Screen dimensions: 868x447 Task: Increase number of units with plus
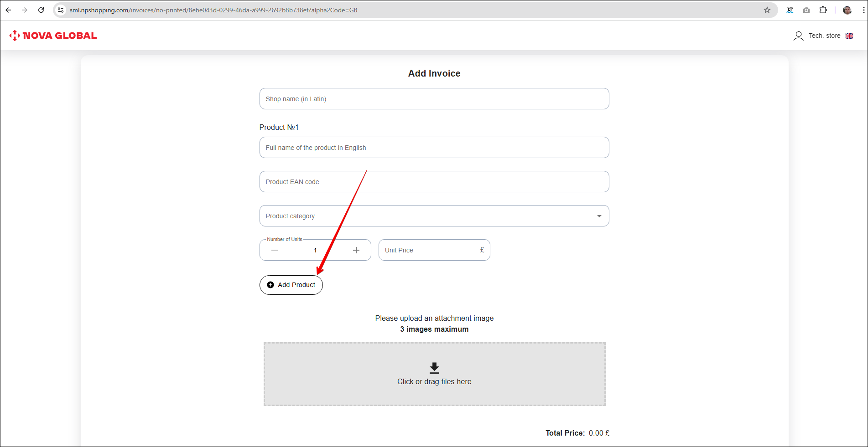point(356,250)
